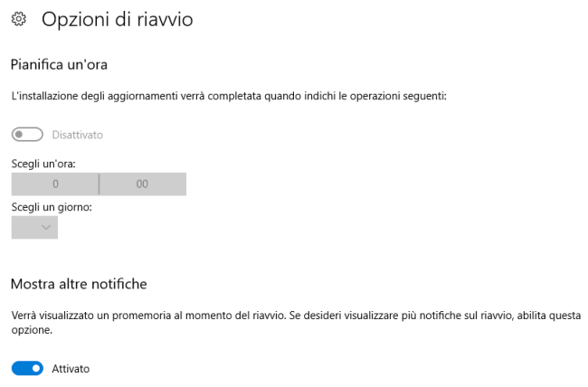Select the minutes field showing 00
Viewport: 588px width, 387px height.
[143, 184]
